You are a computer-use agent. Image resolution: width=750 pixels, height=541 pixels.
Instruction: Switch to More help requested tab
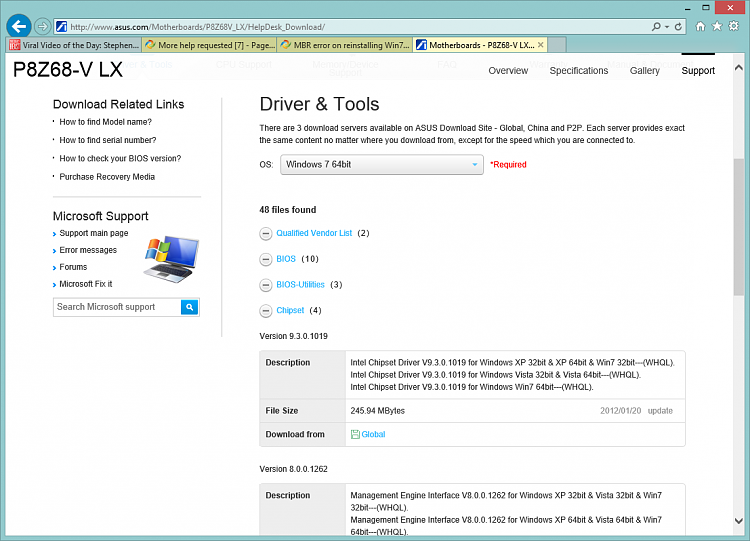coord(210,45)
